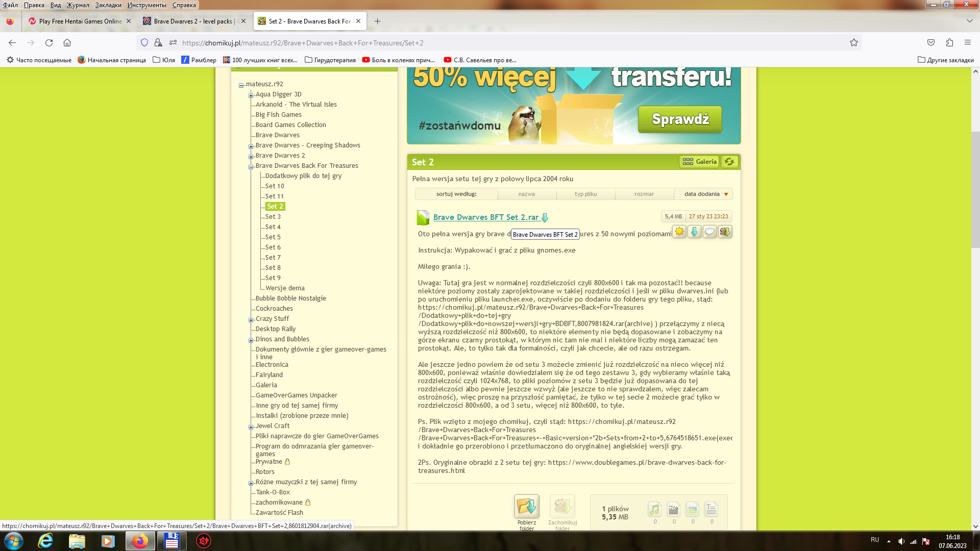Image resolution: width=980 pixels, height=551 pixels.
Task: Click the video files count icon
Action: click(x=674, y=509)
